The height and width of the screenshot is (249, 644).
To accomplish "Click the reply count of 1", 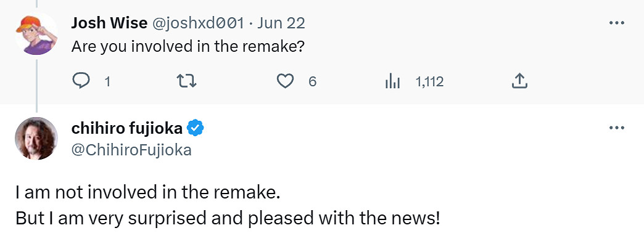I will 107,81.
